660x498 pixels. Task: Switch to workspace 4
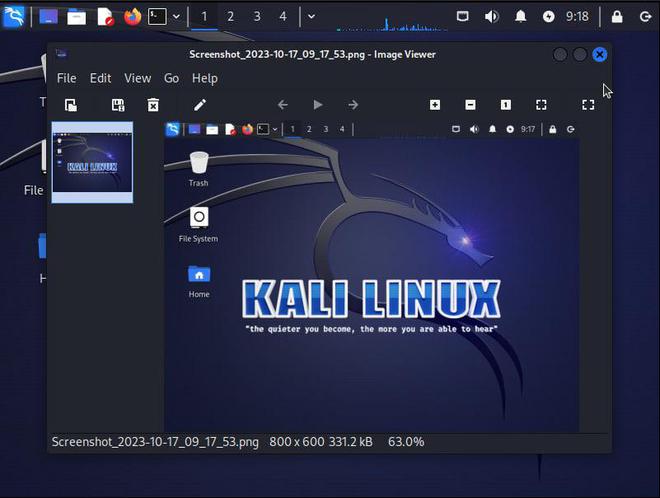point(283,16)
